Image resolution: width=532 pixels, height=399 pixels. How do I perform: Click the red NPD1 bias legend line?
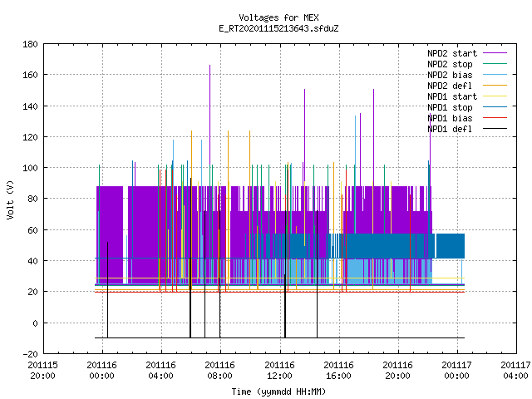click(x=495, y=118)
